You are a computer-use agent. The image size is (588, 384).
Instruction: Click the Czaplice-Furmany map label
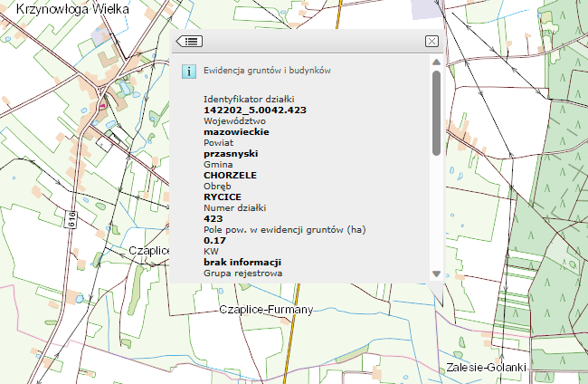266,310
